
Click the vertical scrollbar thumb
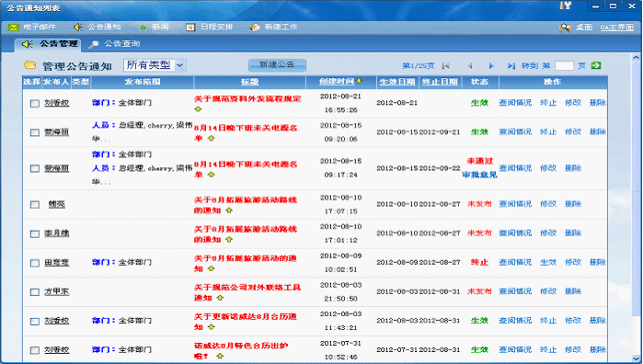pos(636,188)
